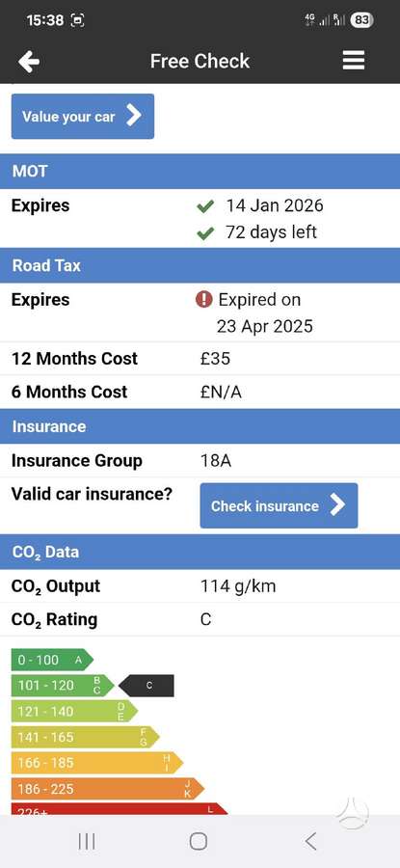The width and height of the screenshot is (400, 868).
Task: Tap the green 0 - 100 A band
Action: 52,660
